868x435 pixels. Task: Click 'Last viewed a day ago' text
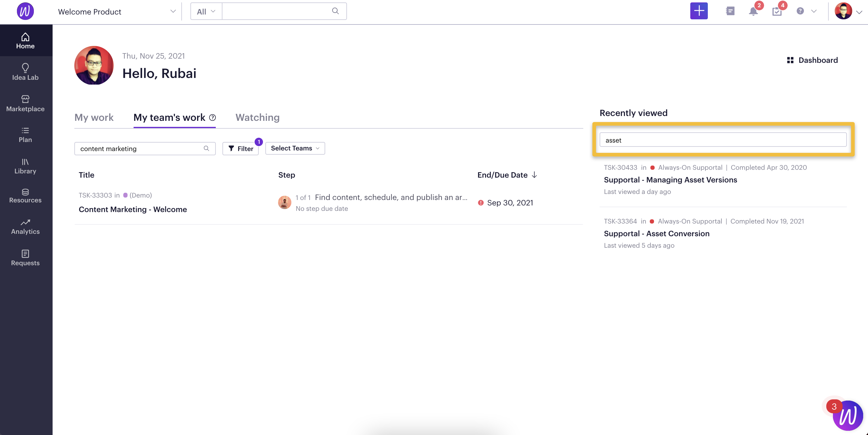point(637,192)
